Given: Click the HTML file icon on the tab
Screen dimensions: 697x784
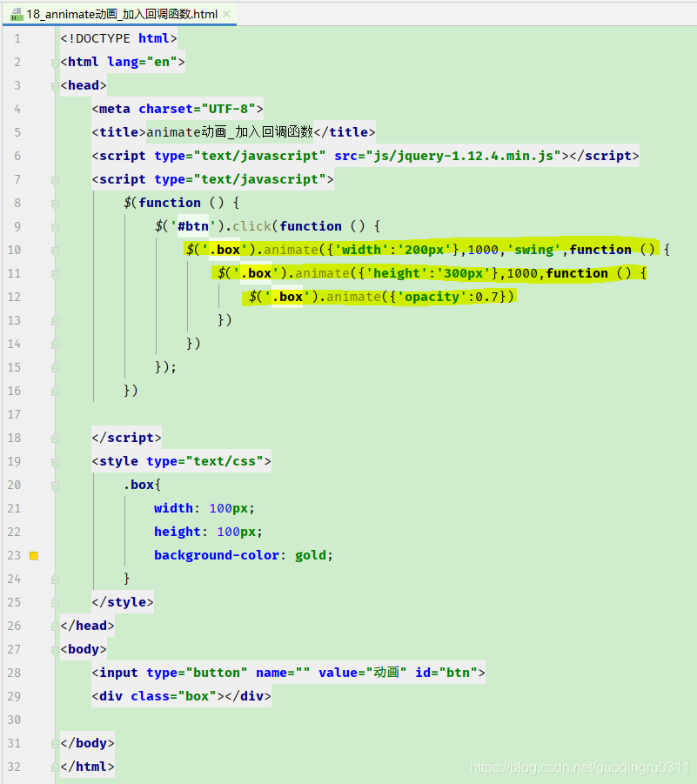Looking at the screenshot, I should click(17, 15).
